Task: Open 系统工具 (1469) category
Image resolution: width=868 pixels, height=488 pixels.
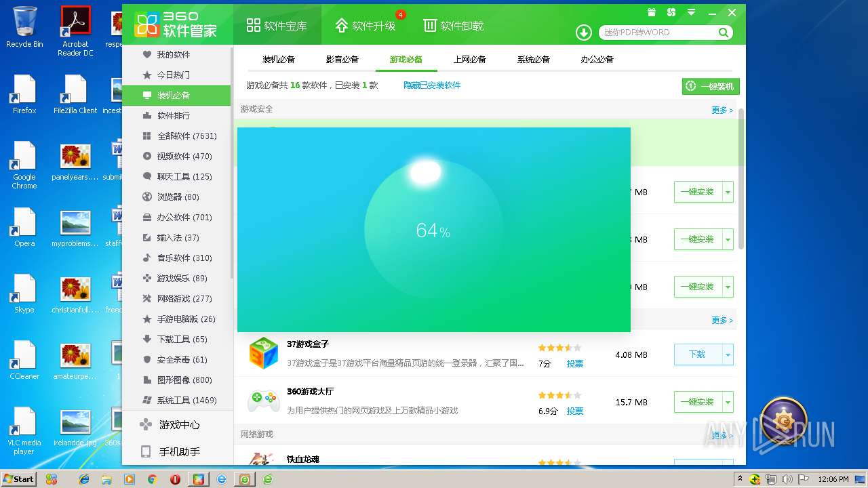Action: point(176,400)
